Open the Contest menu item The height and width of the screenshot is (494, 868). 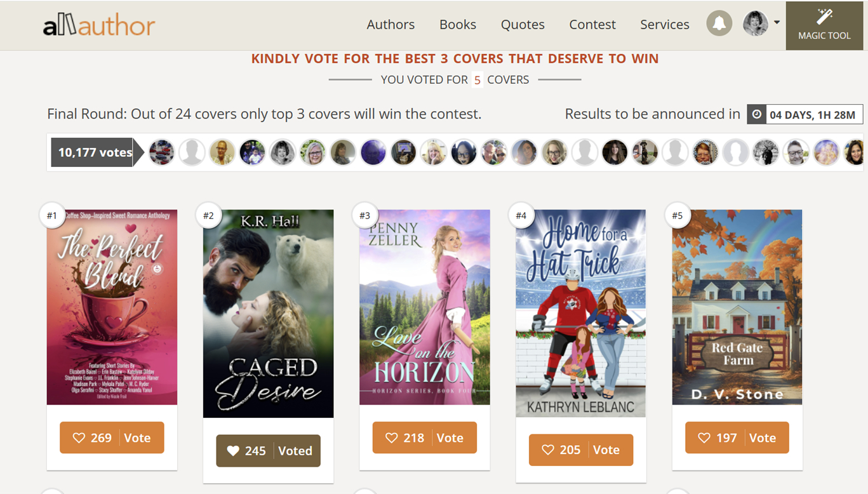(592, 24)
